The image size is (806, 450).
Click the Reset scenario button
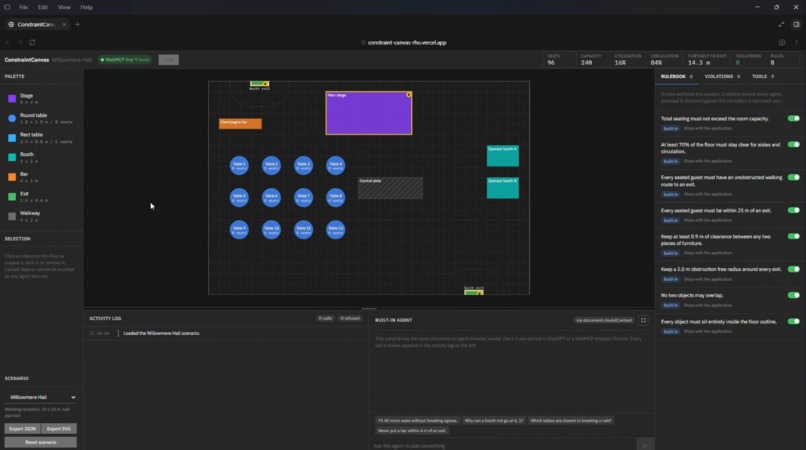pos(41,442)
